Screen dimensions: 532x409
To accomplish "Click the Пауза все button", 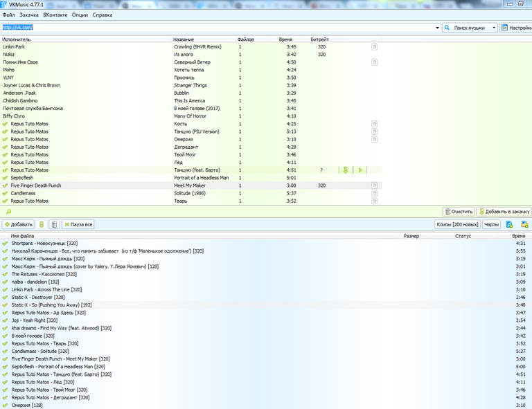I will [x=78, y=224].
